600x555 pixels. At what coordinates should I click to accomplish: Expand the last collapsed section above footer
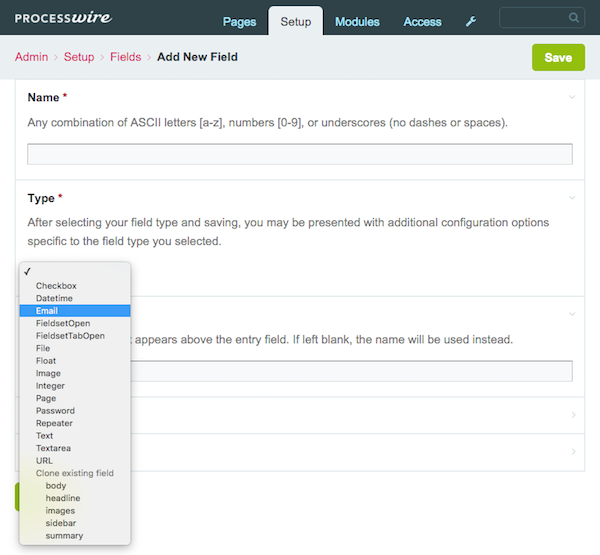click(x=573, y=452)
